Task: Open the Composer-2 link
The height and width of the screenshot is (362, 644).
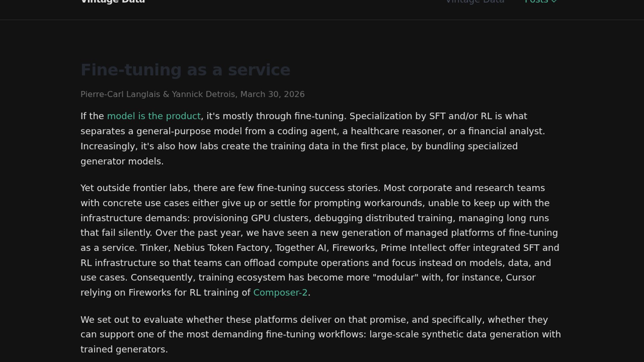Action: coord(280,293)
